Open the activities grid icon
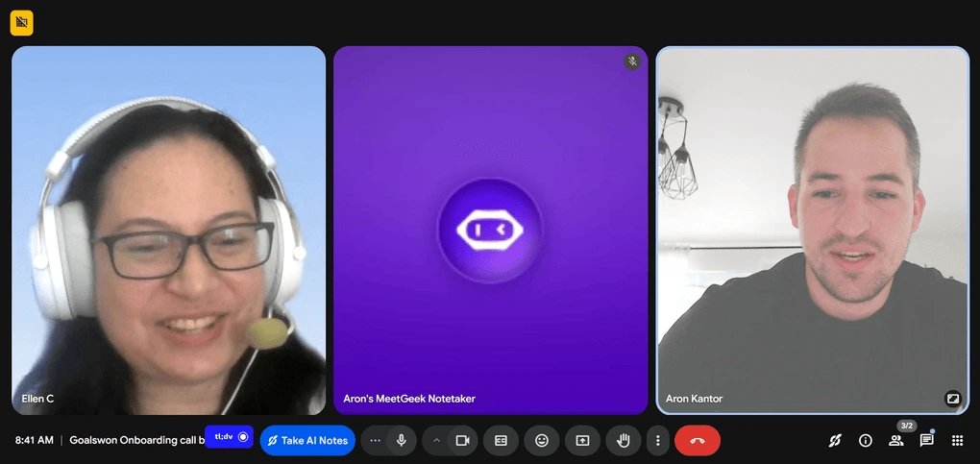Screen dimensions: 980x464 (958, 440)
